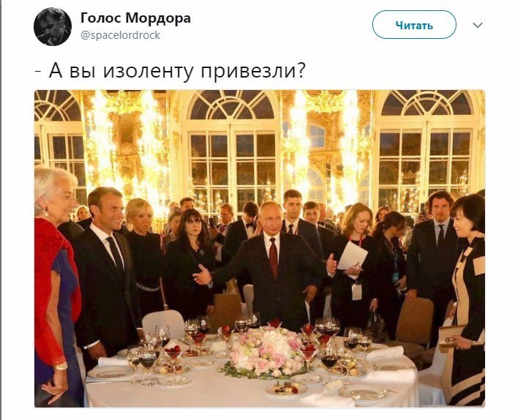The width and height of the screenshot is (515, 420).
Task: Open the Голос Мордора profile avatar
Action: (x=53, y=26)
